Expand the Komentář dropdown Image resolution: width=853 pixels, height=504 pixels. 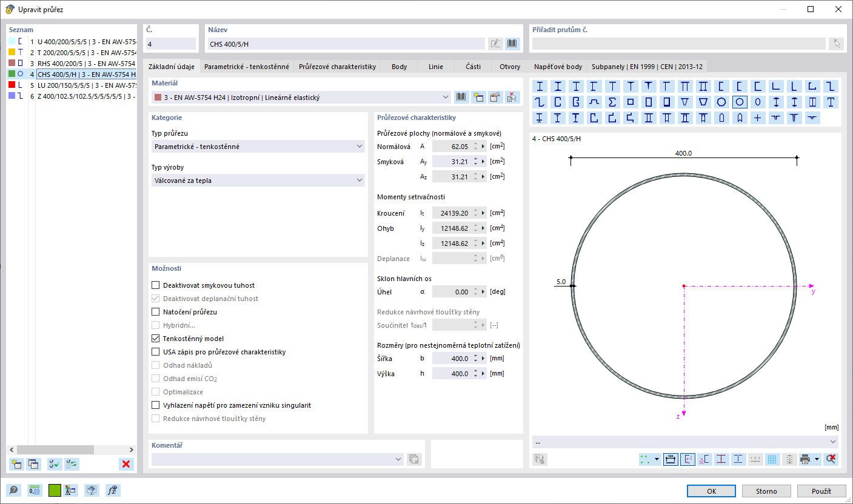click(398, 459)
